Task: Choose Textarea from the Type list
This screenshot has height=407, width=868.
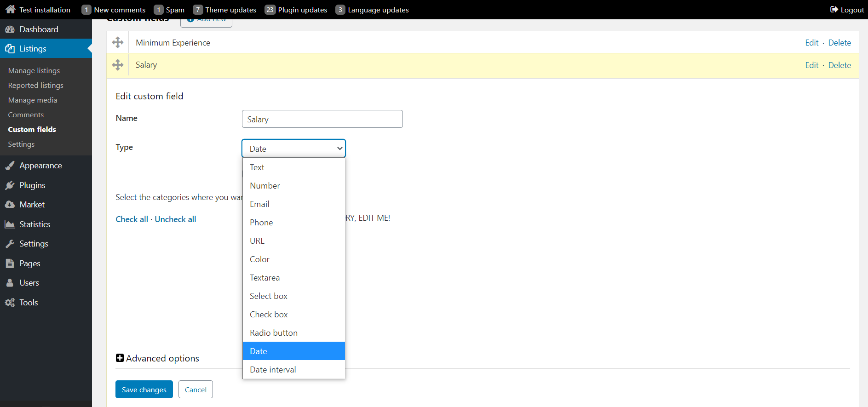Action: 294,278
